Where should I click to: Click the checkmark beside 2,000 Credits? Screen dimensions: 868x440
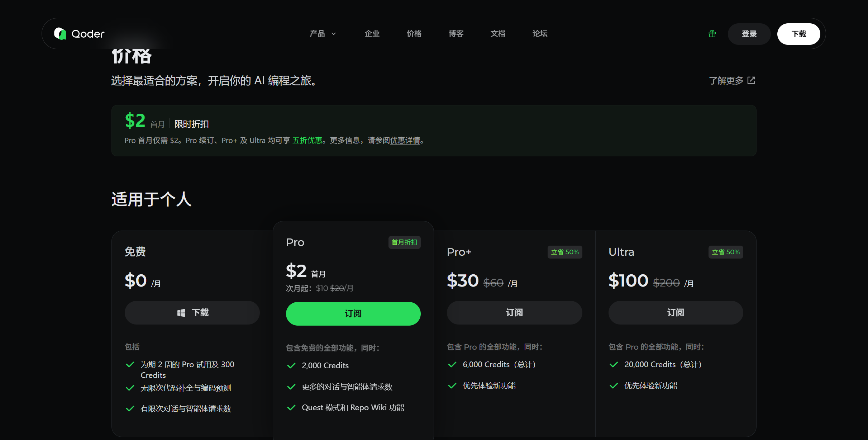291,365
